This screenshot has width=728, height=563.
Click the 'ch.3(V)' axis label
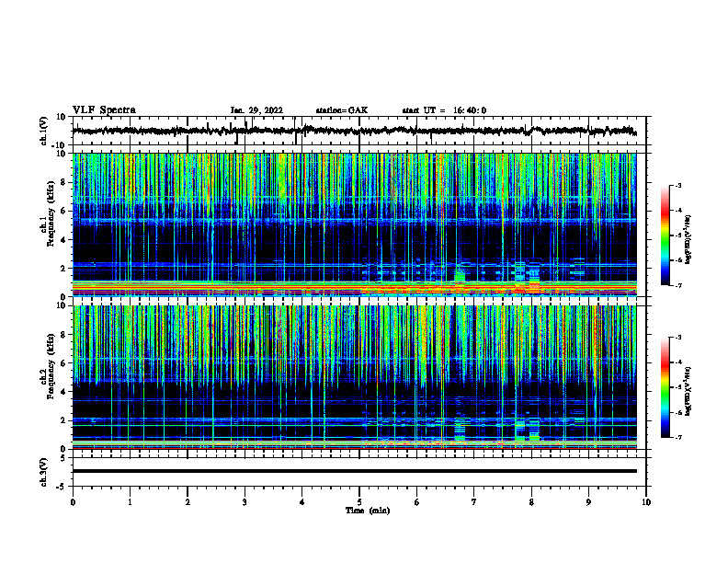(44, 472)
